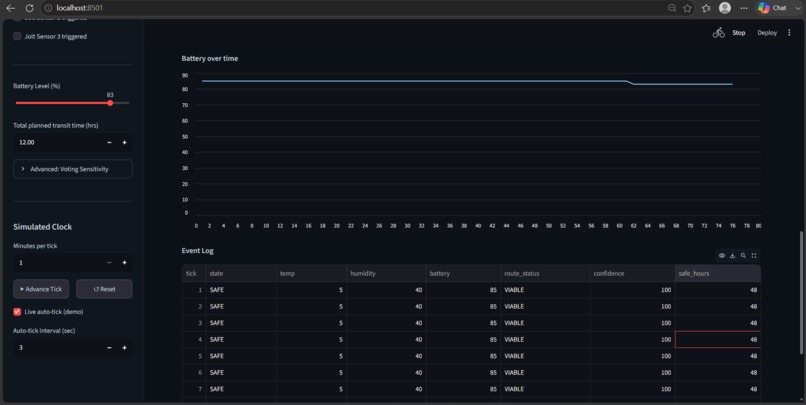Click the SAFE state cell in tick 1
The image size is (806, 405).
coord(241,290)
